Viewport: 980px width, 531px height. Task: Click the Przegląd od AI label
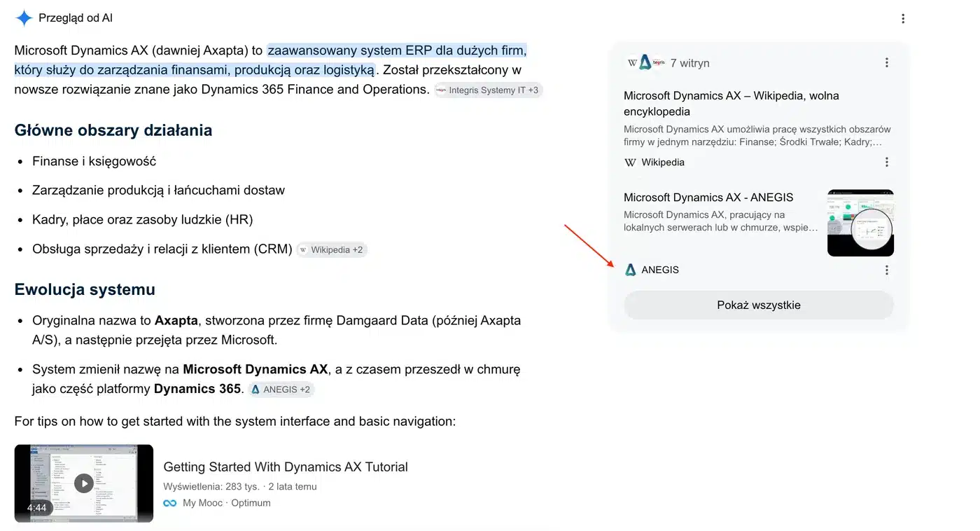coord(76,18)
